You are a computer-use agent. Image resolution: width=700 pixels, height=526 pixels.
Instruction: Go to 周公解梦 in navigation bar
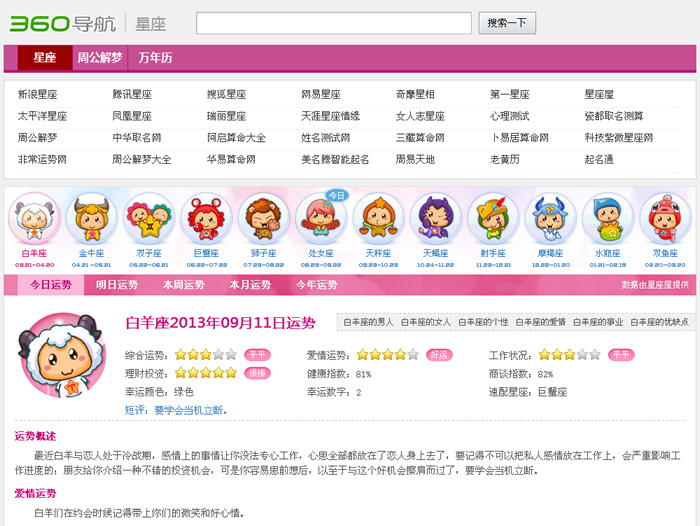coord(100,58)
